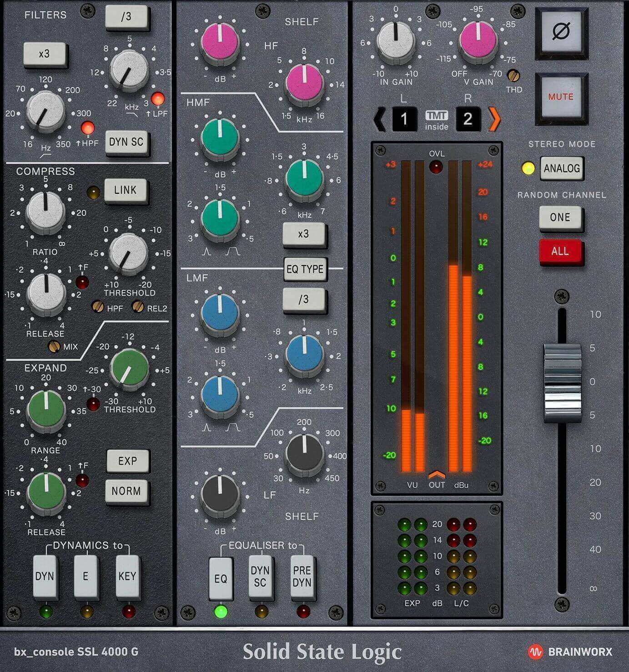Click the expander fast attack F LED
Image resolution: width=629 pixels, height=672 pixels.
(x=82, y=480)
